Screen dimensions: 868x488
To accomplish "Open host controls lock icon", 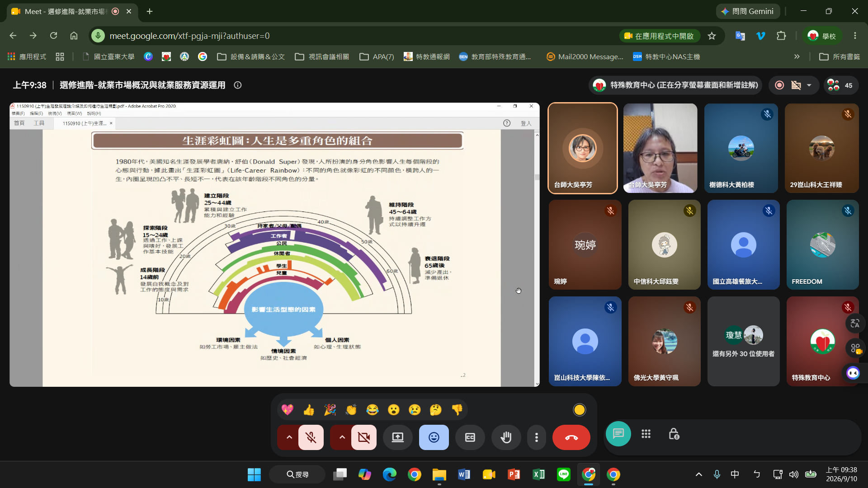I will pos(674,434).
